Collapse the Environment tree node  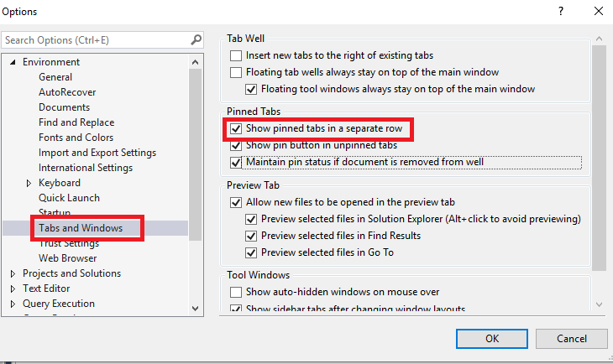click(13, 62)
